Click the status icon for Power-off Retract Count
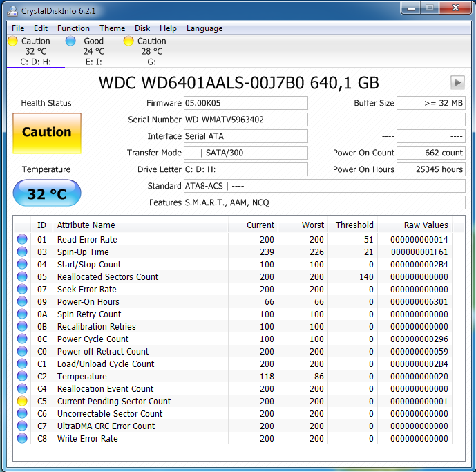Viewport: 476px width, 472px height. click(22, 352)
